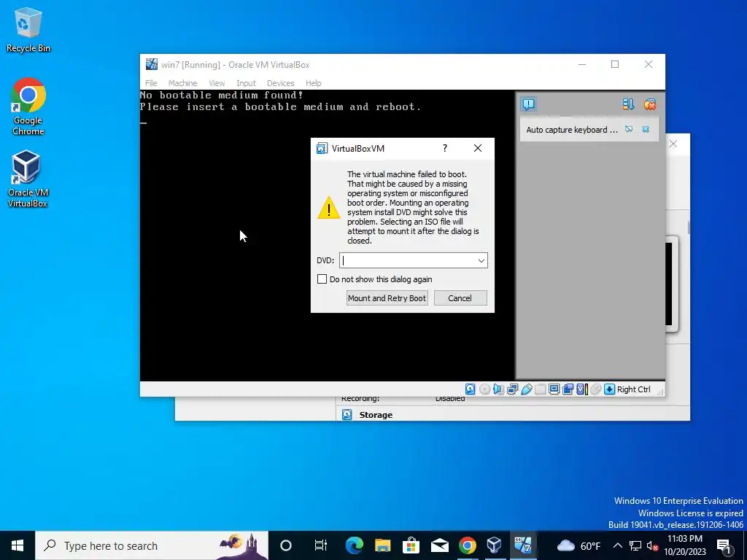Viewport: 747px width, 560px height.
Task: Click the taskbar search box
Action: click(152, 545)
